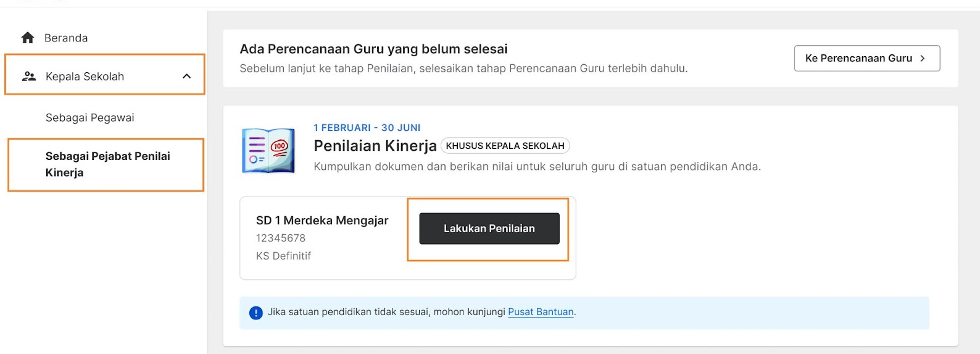Viewport: 980px width, 354px height.
Task: Click the Kepala Sekolah people icon
Action: (x=28, y=76)
